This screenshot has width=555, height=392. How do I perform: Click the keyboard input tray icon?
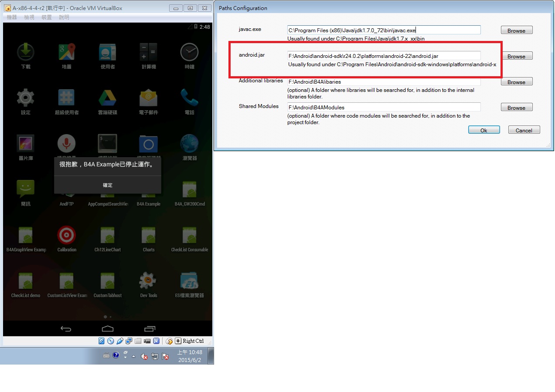(106, 355)
